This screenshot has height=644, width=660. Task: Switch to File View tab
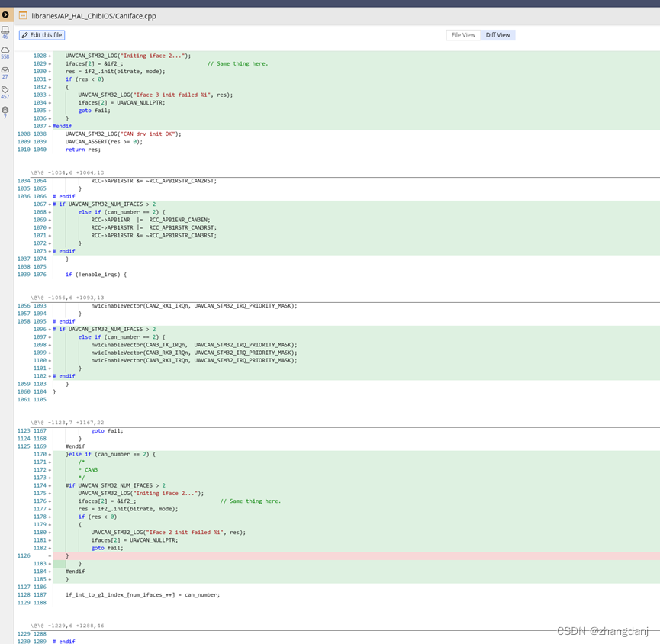[463, 35]
